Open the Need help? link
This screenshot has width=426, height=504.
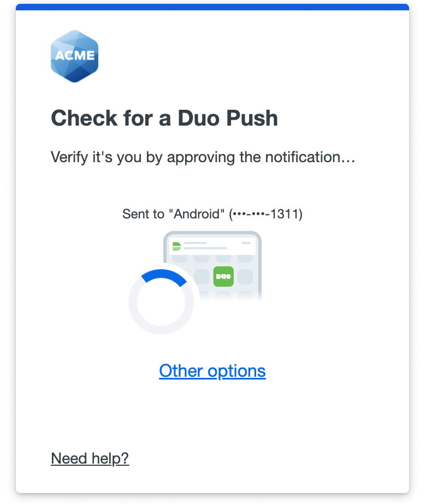(90, 458)
